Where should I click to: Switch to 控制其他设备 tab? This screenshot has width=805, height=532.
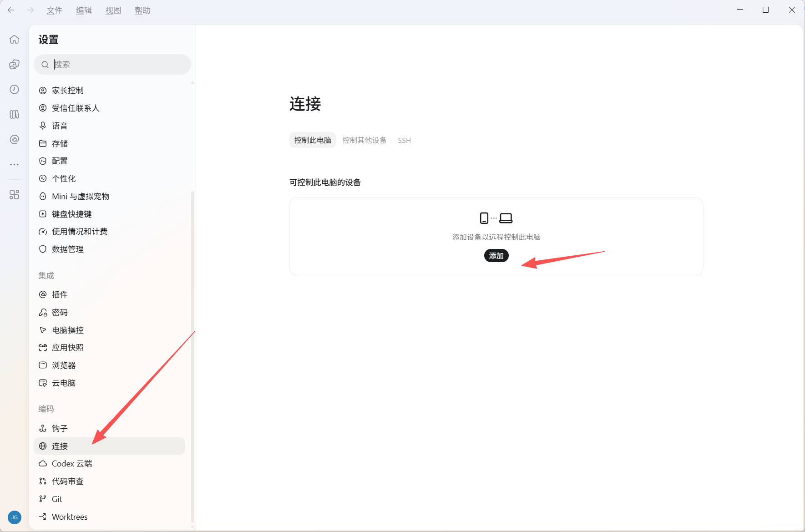pos(365,140)
